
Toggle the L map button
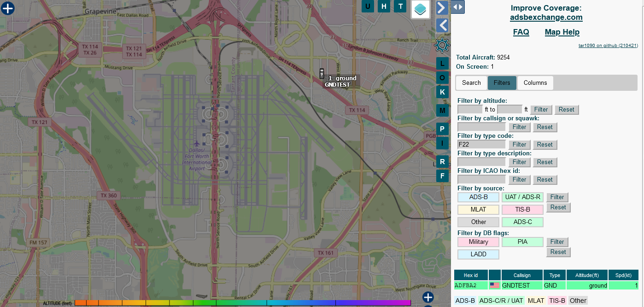click(442, 63)
